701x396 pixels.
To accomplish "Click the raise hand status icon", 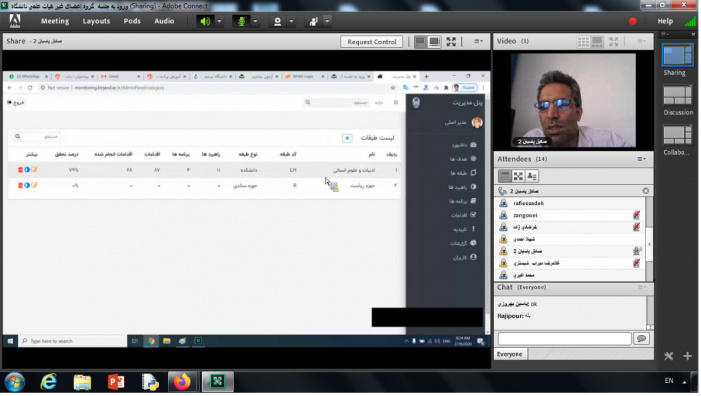I will [313, 21].
